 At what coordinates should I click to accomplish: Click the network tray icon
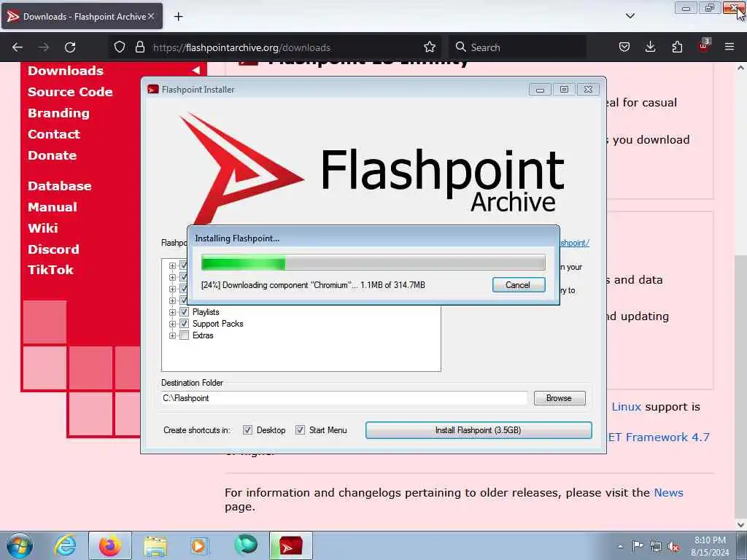656,547
